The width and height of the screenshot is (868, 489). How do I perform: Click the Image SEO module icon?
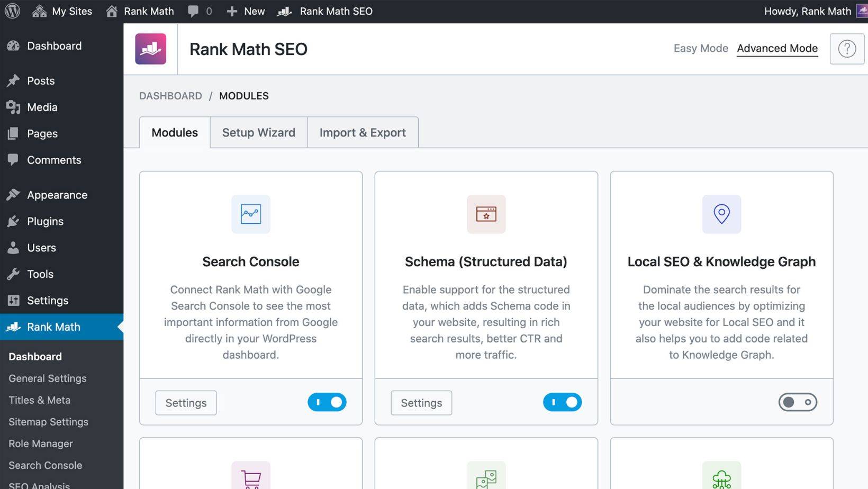pos(486,475)
